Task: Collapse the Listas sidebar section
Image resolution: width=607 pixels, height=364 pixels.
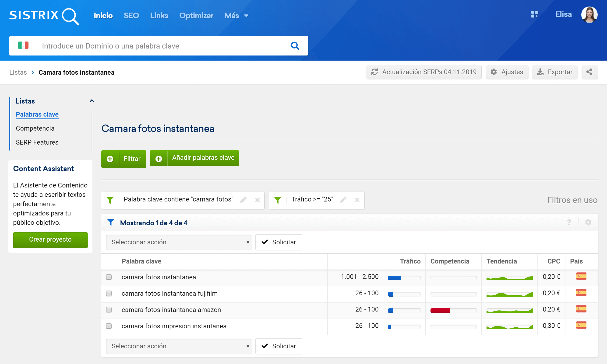Action: point(92,101)
